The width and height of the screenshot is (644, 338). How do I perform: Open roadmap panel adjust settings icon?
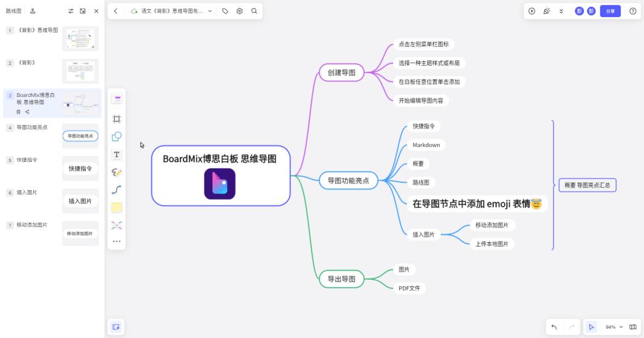(71, 11)
